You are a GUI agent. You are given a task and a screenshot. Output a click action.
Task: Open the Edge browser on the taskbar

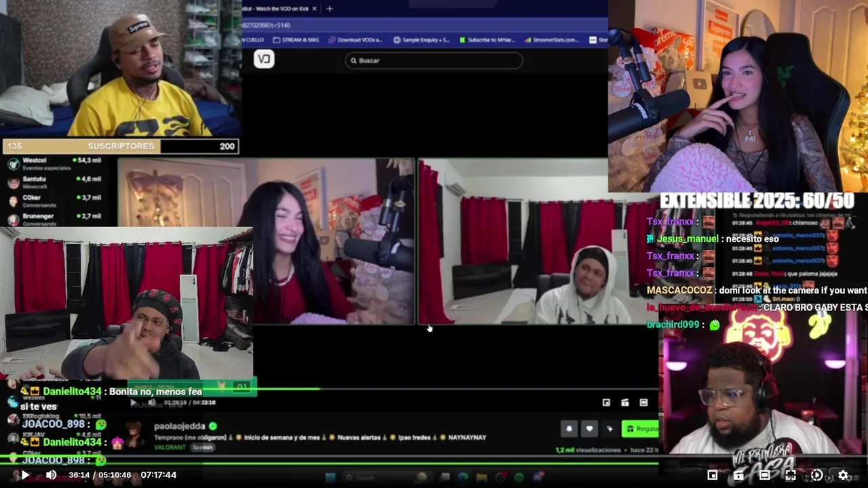(x=462, y=478)
